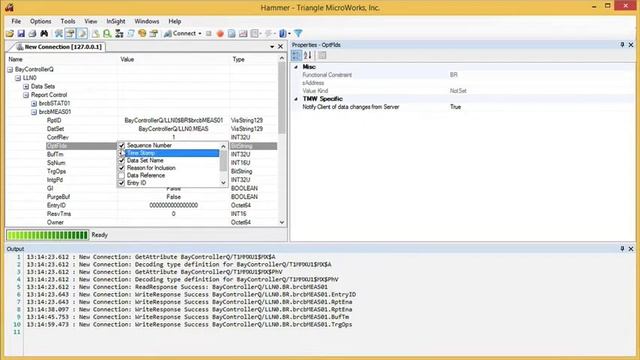The image size is (640, 360).
Task: Click the magnifying glass search toolbar icon
Action: 107,33
